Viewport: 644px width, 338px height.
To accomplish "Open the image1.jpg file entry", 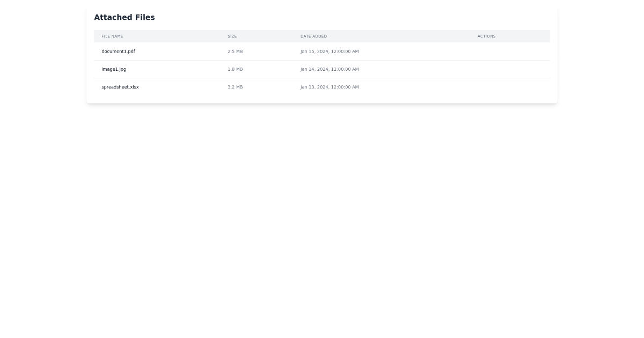I will [x=114, y=69].
